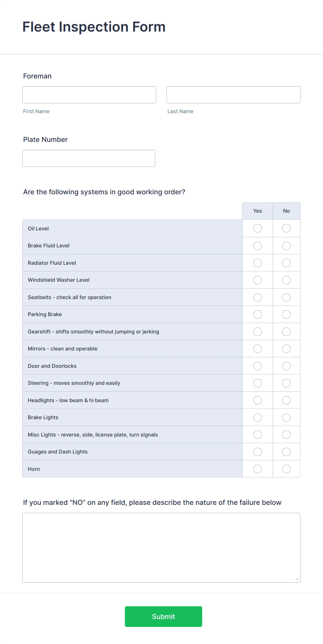The image size is (323, 644).
Task: Choose Yes for Gearshift smooth operation
Action: pyautogui.click(x=257, y=331)
